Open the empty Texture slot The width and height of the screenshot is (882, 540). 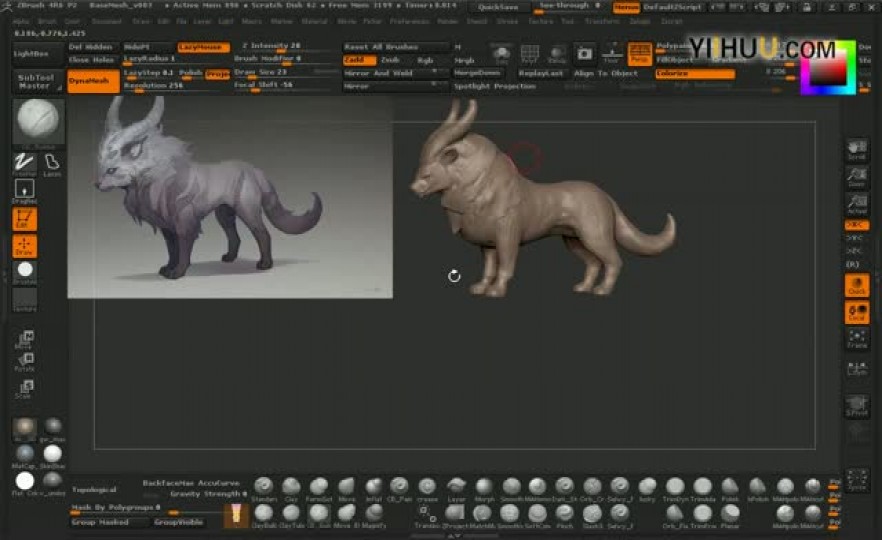(24, 299)
